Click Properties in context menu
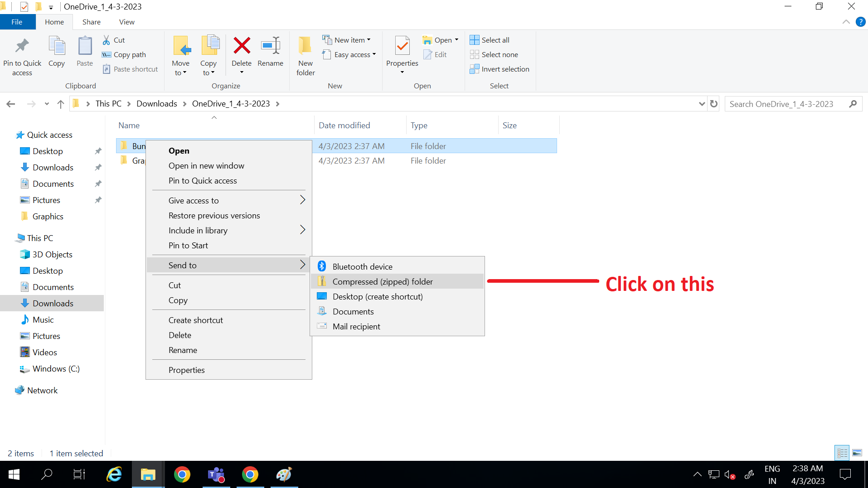This screenshot has width=868, height=488. coord(229,370)
